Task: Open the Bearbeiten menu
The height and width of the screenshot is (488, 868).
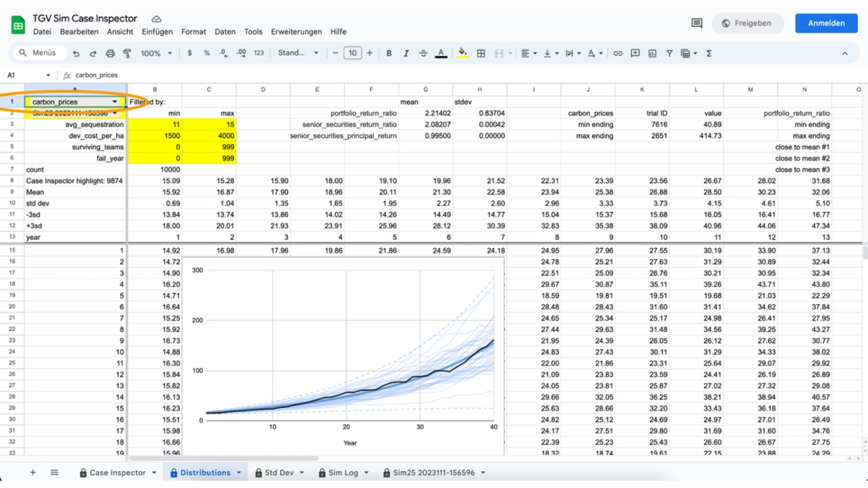Action: (x=79, y=32)
